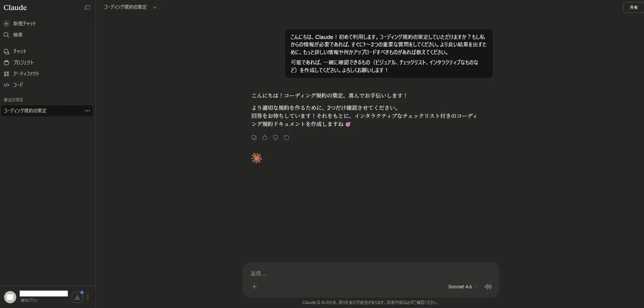Select the recent chat コーディング規約の策定

click(x=47, y=111)
